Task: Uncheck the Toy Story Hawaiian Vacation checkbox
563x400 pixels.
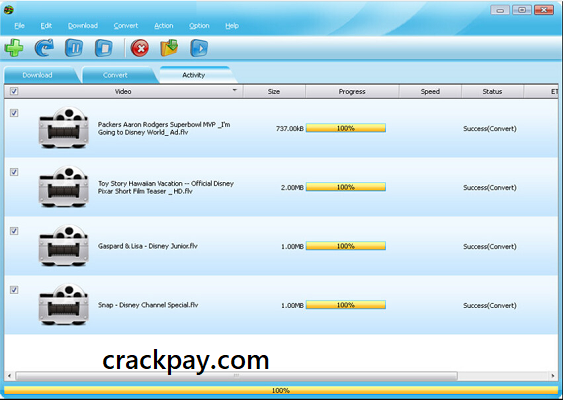Action: click(14, 172)
